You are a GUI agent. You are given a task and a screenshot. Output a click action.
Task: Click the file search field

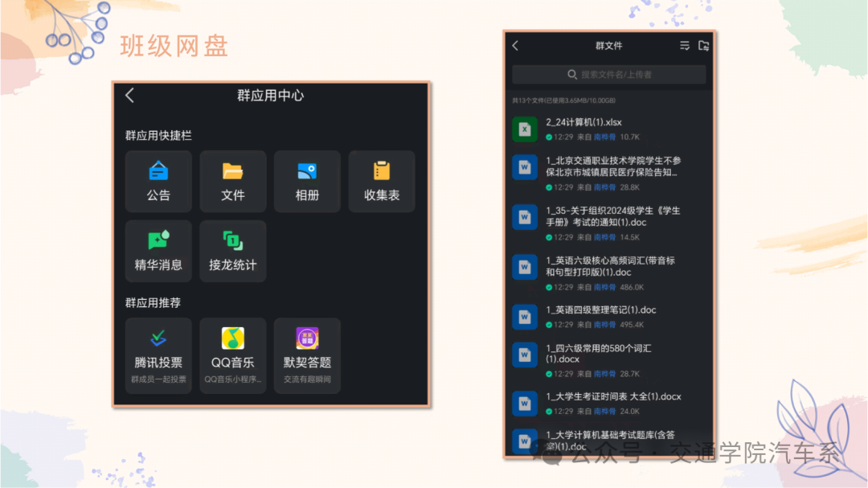(608, 75)
